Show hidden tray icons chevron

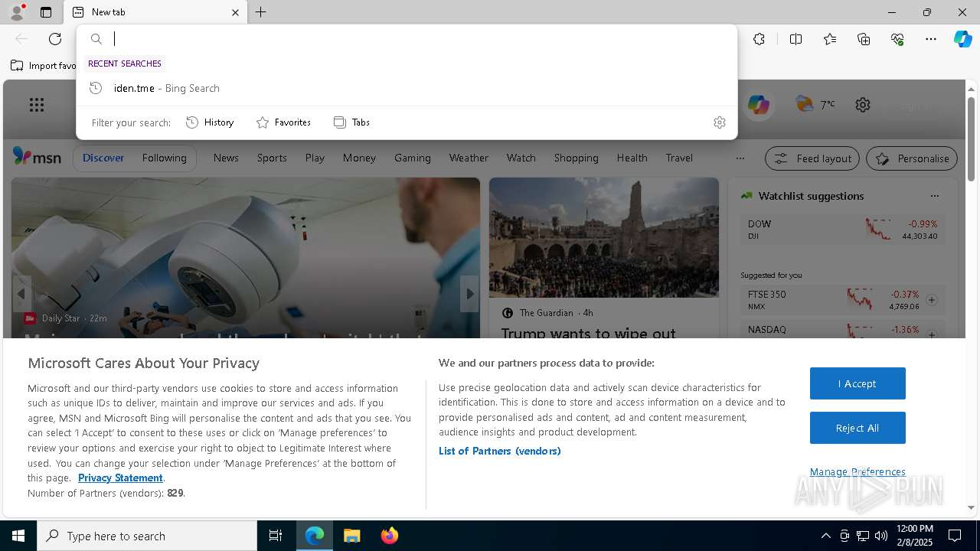tap(825, 536)
